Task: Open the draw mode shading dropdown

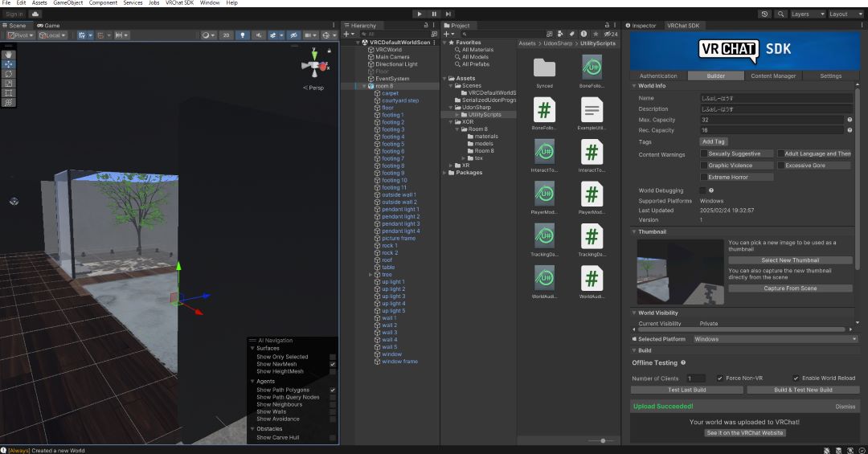Action: click(208, 35)
